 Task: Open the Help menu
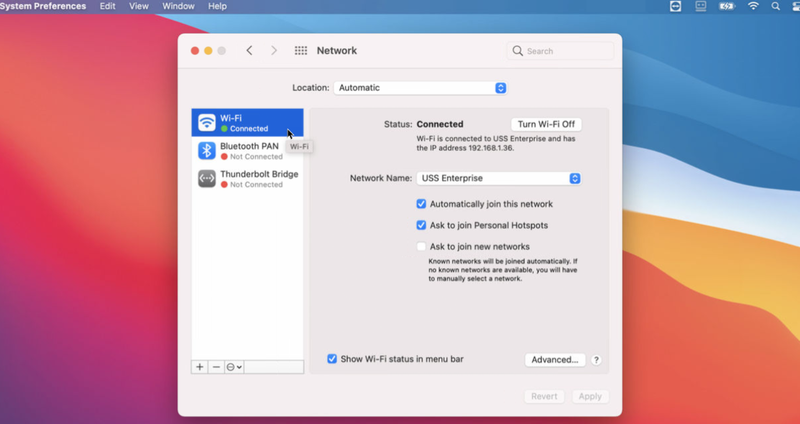(217, 6)
